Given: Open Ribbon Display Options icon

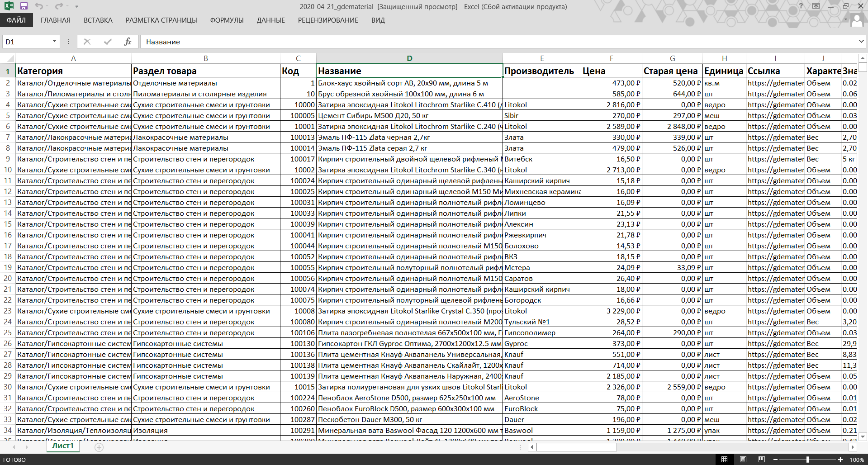Looking at the screenshot, I should click(x=816, y=6).
